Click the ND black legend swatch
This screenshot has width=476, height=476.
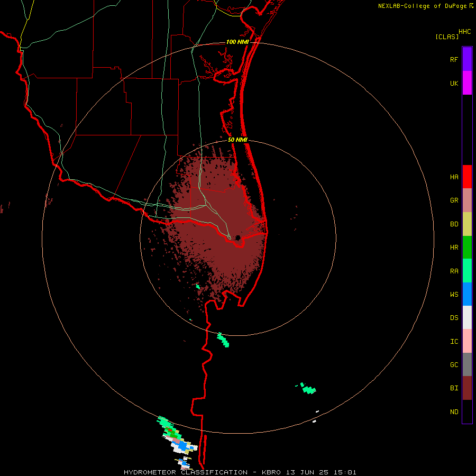tap(467, 411)
